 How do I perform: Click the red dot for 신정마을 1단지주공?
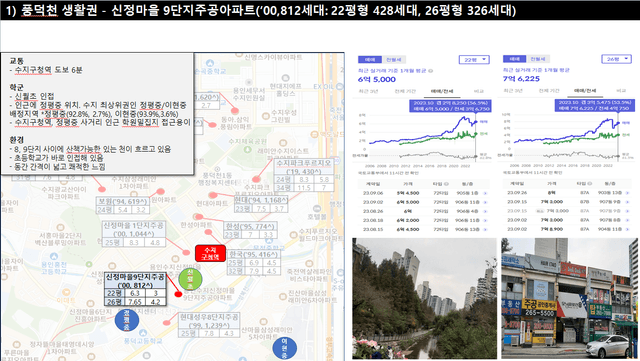tap(186, 253)
